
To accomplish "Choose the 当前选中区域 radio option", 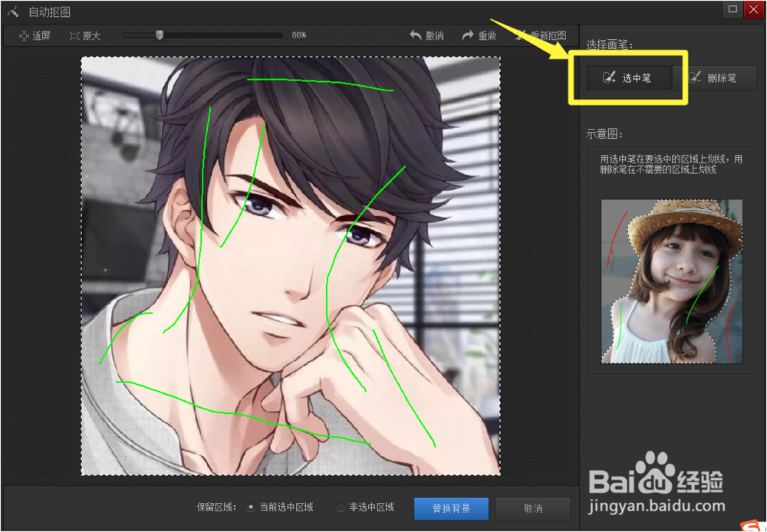I will (x=281, y=507).
